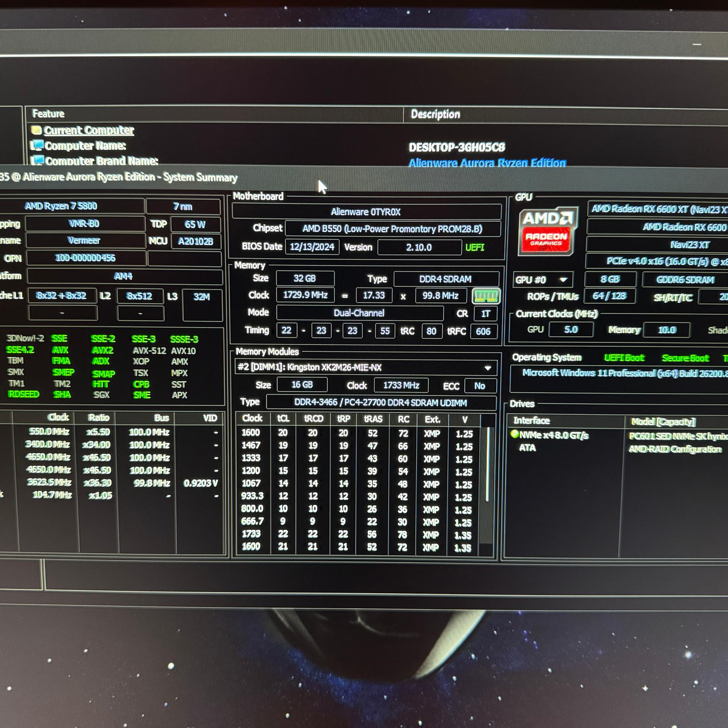
Task: Click the minimize button in the back window
Action: point(697,44)
